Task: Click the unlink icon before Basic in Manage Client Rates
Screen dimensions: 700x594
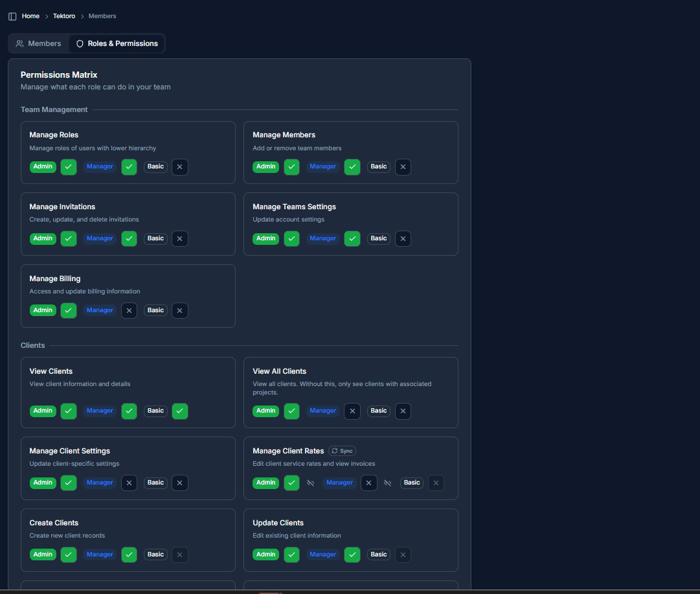Action: pyautogui.click(x=387, y=483)
